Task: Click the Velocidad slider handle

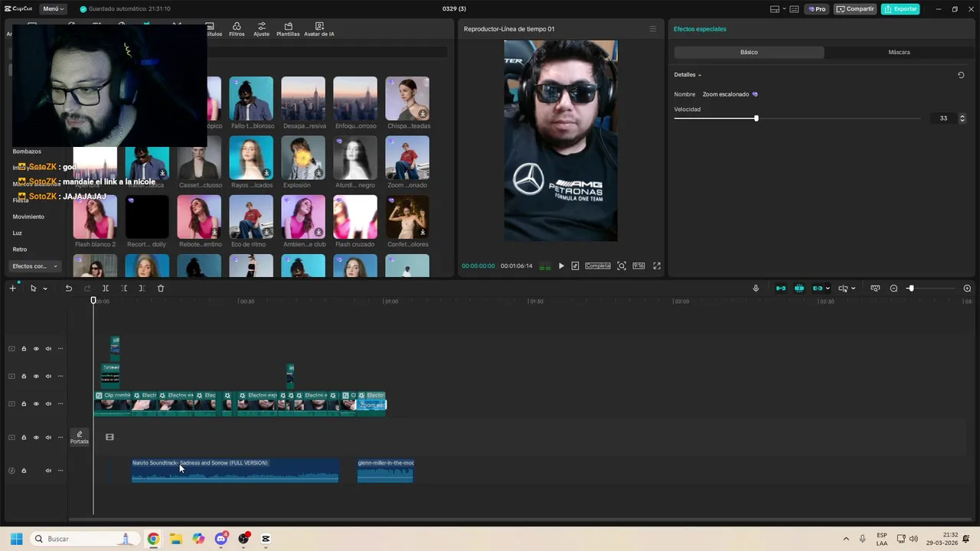Action: pos(756,119)
